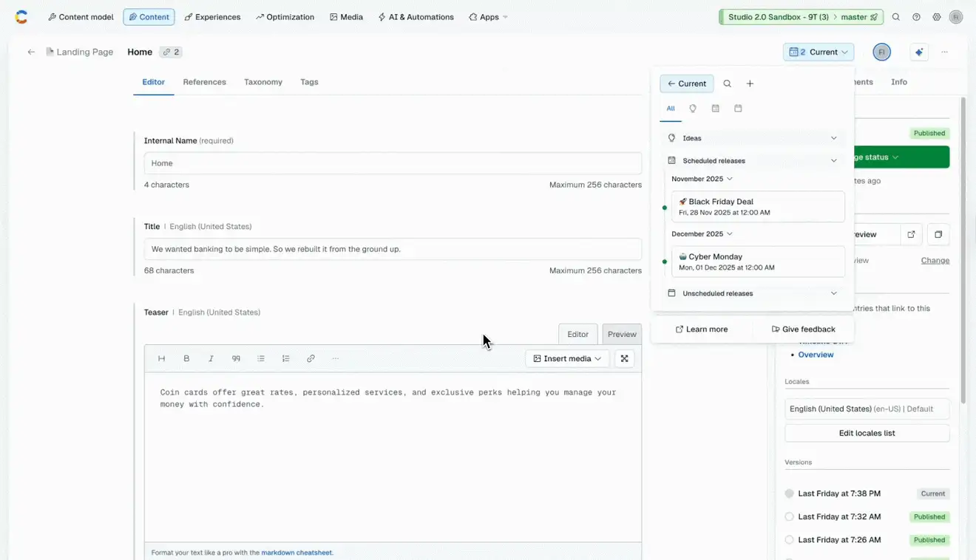976x560 pixels.
Task: Insert a heading in Teaser toolbar
Action: tap(161, 358)
